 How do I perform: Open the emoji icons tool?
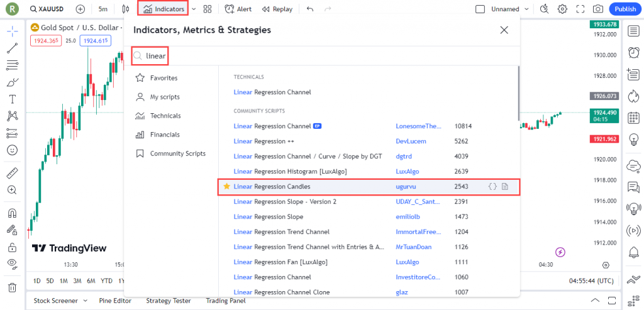pyautogui.click(x=13, y=150)
